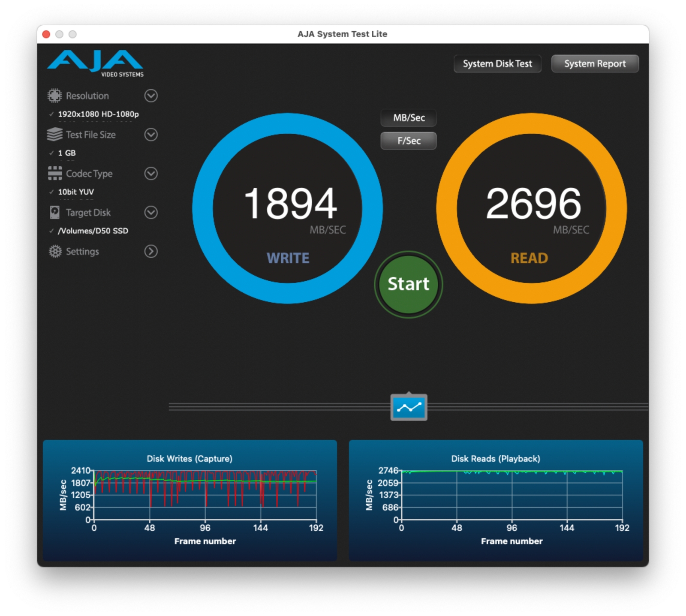The height and width of the screenshot is (616, 686).
Task: Open the System Disk Test view
Action: (497, 64)
